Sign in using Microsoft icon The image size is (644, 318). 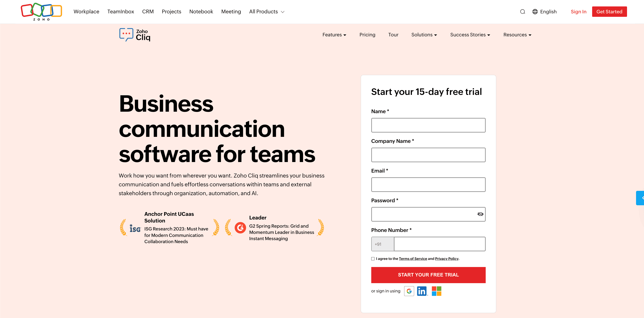click(436, 291)
